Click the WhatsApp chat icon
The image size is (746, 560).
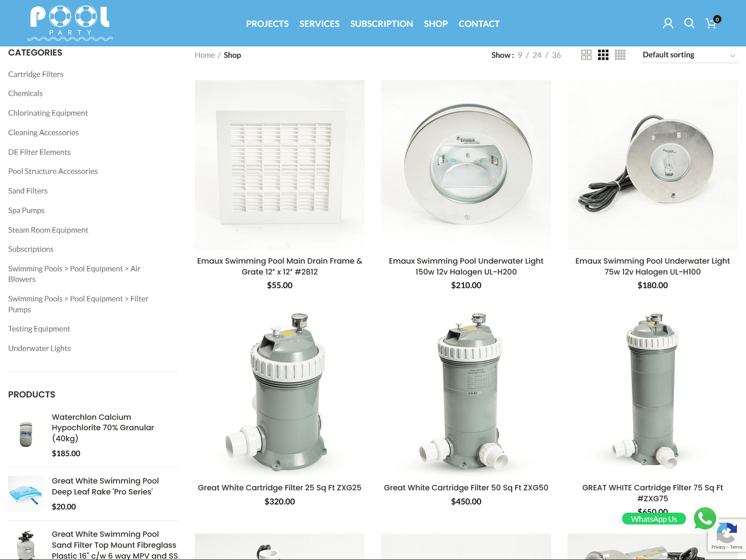(x=705, y=518)
